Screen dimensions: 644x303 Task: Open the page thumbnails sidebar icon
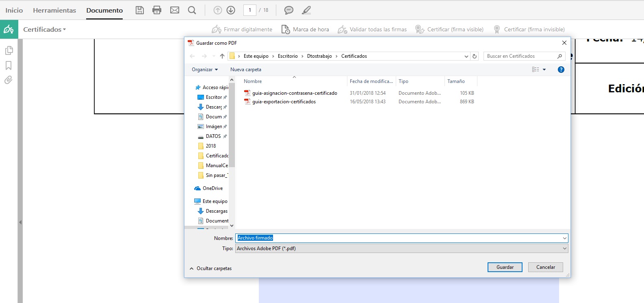9,50
